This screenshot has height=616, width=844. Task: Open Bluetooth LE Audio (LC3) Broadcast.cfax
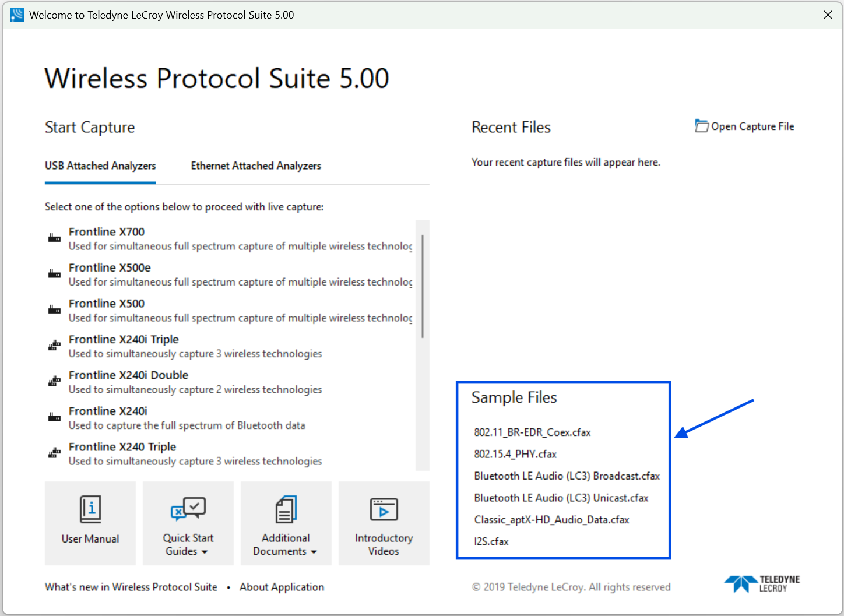tap(567, 476)
